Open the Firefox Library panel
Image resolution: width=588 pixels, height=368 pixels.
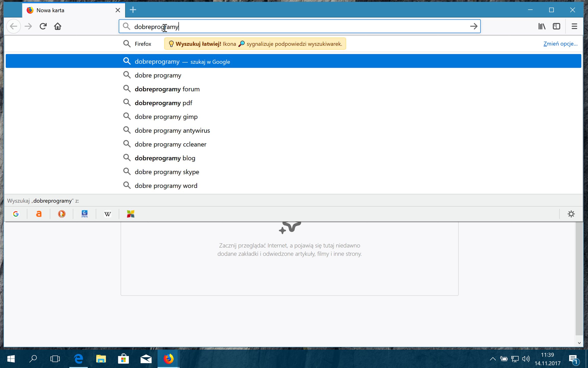(542, 26)
